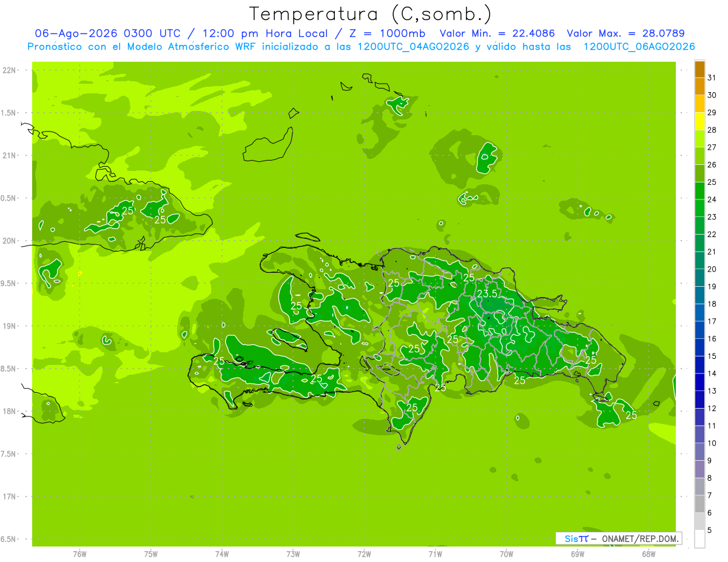Click the colorbar label '18'
This screenshot has width=728, height=562.
(x=712, y=304)
